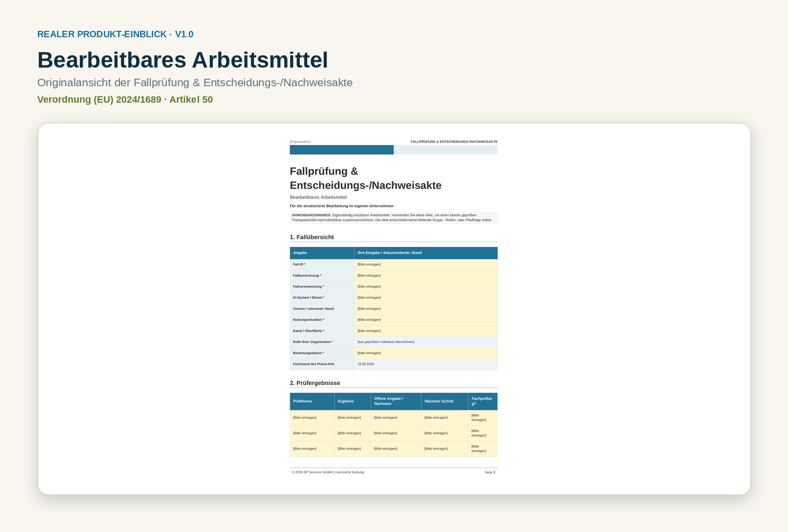This screenshot has height=532, width=788.
Task: Click the small 'Bearbeitbares Arbeitsmittel' subtitle inside the document
Action: (x=318, y=197)
